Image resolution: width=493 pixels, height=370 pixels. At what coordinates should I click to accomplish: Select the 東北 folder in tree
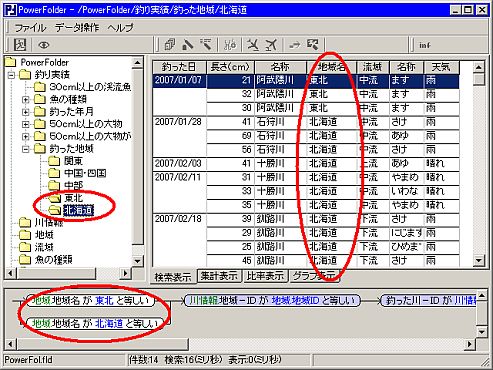[73, 198]
